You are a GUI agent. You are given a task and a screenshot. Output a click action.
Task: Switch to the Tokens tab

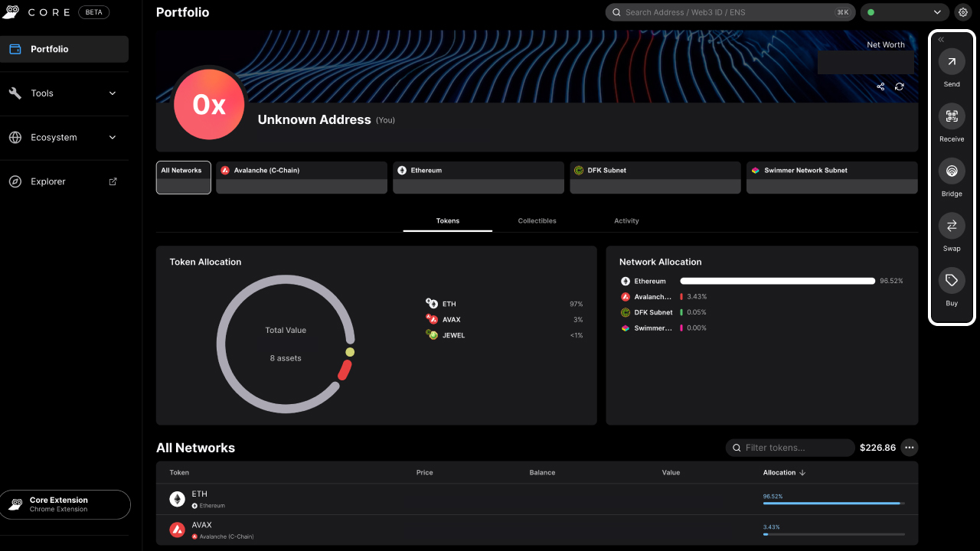click(448, 220)
